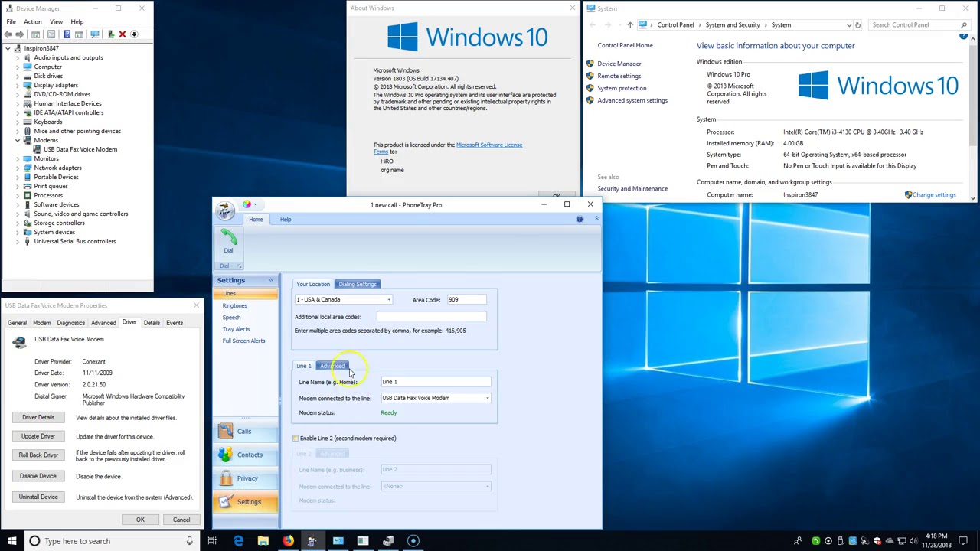Select Speech in Settings list
980x551 pixels.
pos(231,317)
